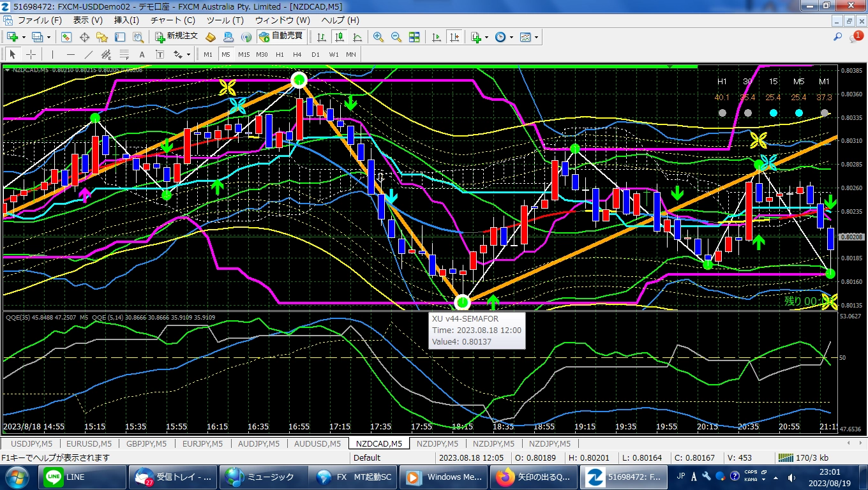Image resolution: width=868 pixels, height=490 pixels.
Task: Toggle 自動売買 auto trading
Action: (280, 36)
